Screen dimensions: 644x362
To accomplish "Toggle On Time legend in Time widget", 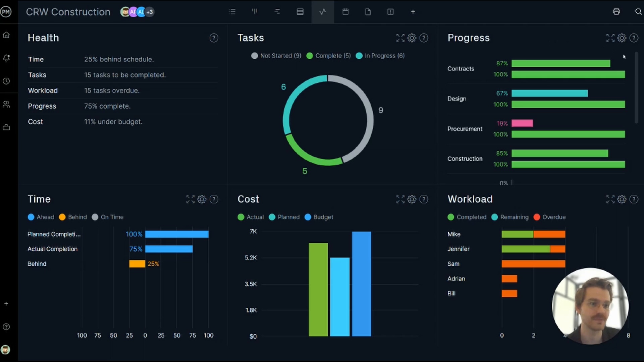I will (x=108, y=217).
